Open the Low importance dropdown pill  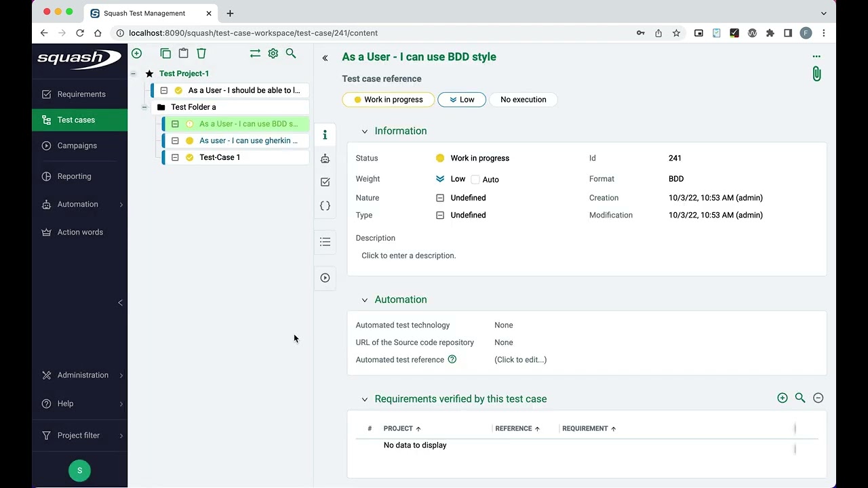[x=461, y=100]
